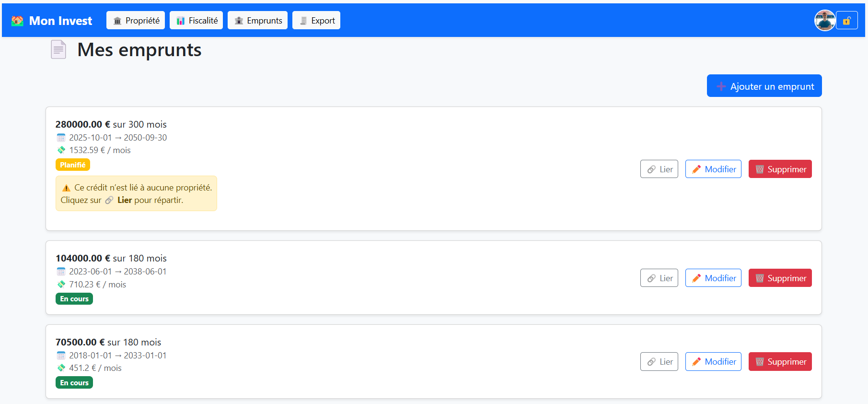This screenshot has height=404, width=868.
Task: Click the Mon Invest house logo icon
Action: (x=17, y=21)
